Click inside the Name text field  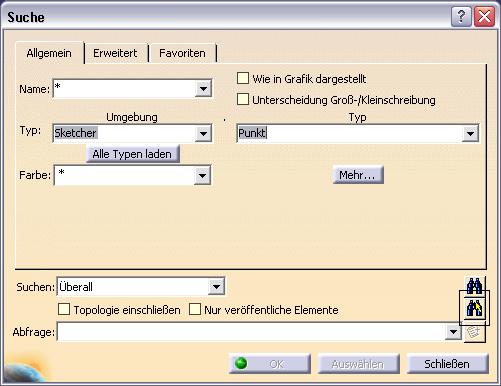(x=124, y=89)
